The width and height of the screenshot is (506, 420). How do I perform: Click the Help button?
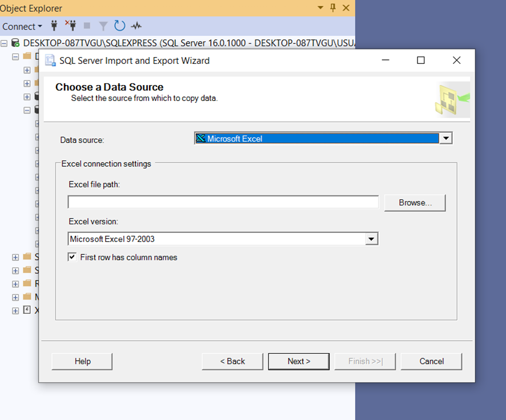coord(82,361)
